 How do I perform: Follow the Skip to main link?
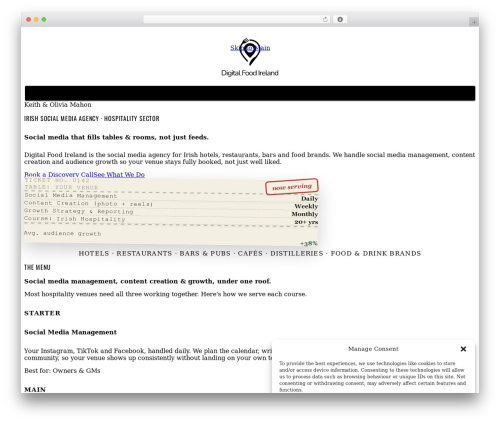point(250,48)
